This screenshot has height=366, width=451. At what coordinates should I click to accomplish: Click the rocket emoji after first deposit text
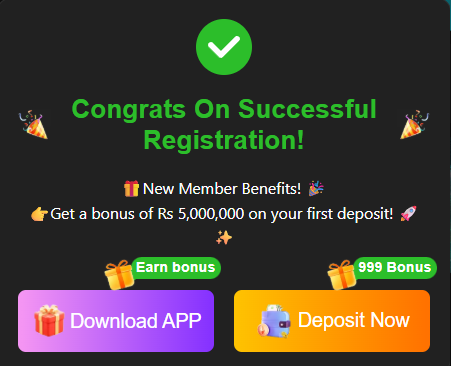point(408,213)
